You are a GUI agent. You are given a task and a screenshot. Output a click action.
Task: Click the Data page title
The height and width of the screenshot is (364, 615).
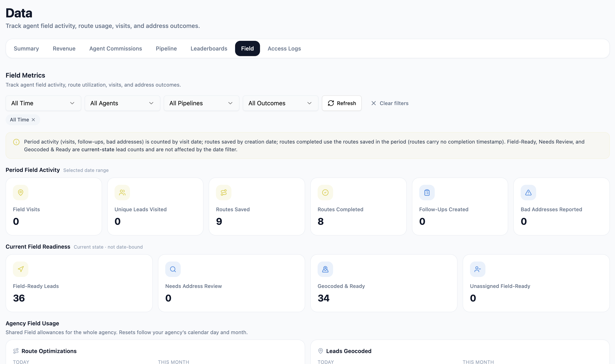tap(19, 13)
